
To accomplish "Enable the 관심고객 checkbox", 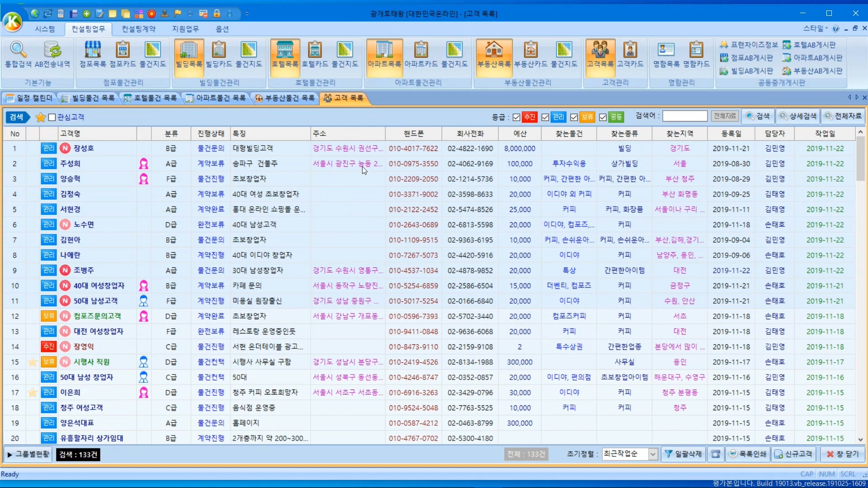I will 52,117.
